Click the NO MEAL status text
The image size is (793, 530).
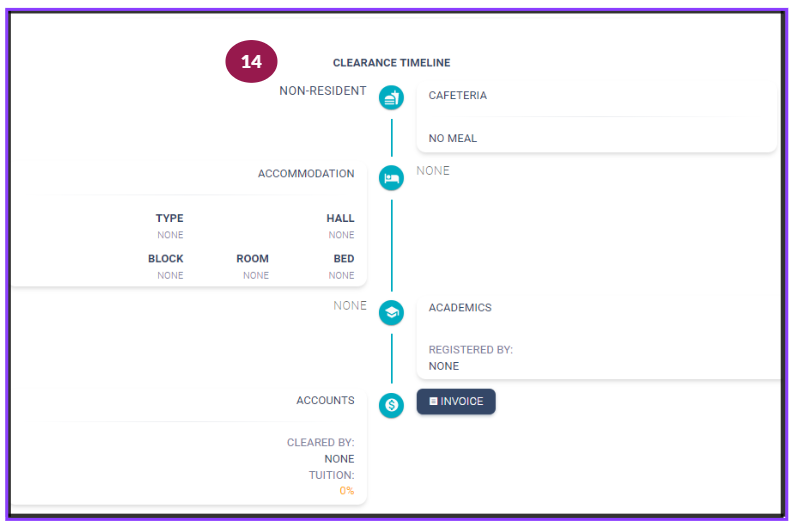pyautogui.click(x=453, y=138)
